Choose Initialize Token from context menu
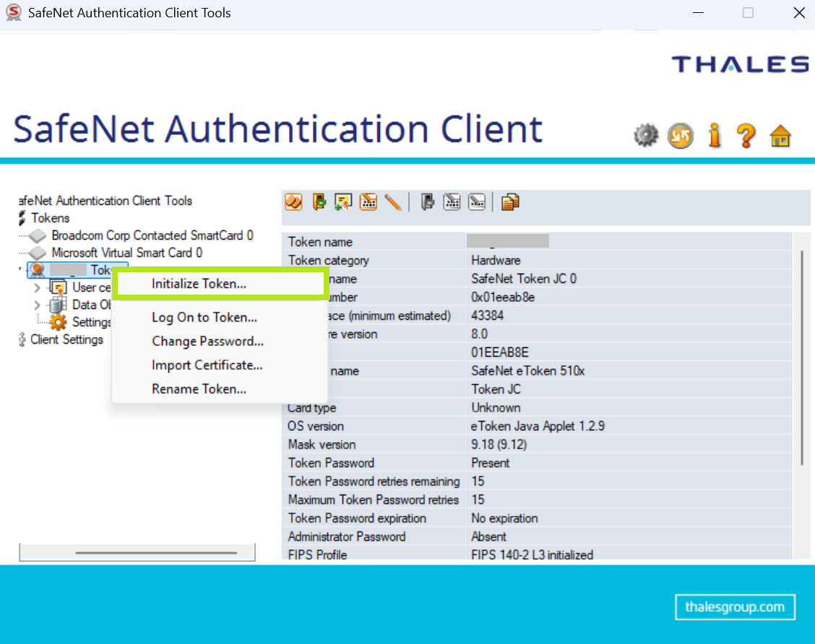 click(x=221, y=284)
